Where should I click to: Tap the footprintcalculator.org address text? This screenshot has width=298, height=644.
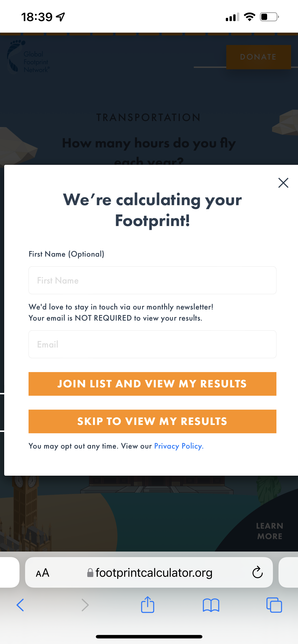click(154, 573)
